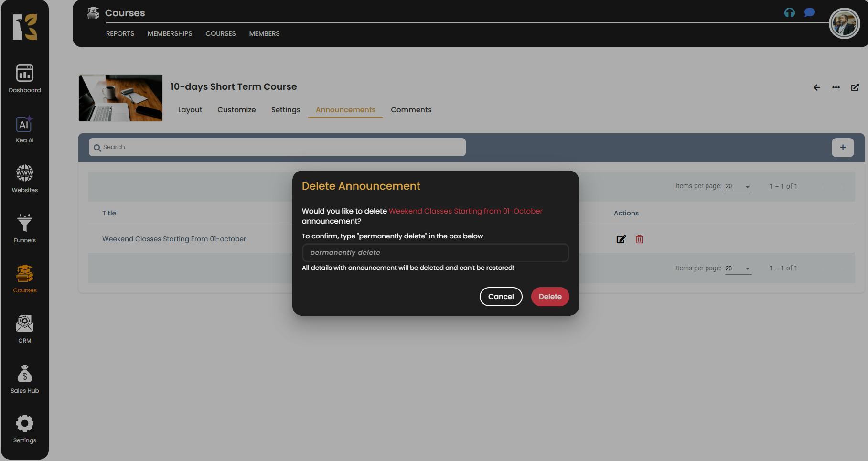Open Settings gear in sidebar
868x461 pixels.
click(24, 429)
